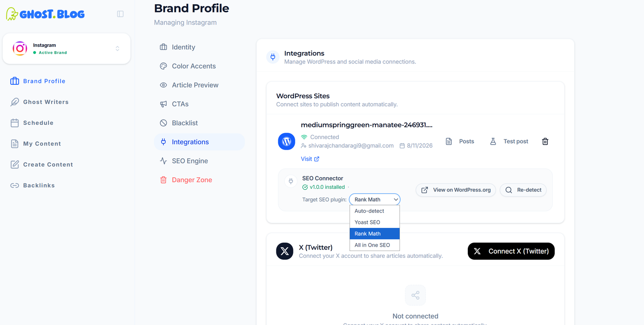Select the Integrations tab
The image size is (644, 325).
[x=199, y=142]
